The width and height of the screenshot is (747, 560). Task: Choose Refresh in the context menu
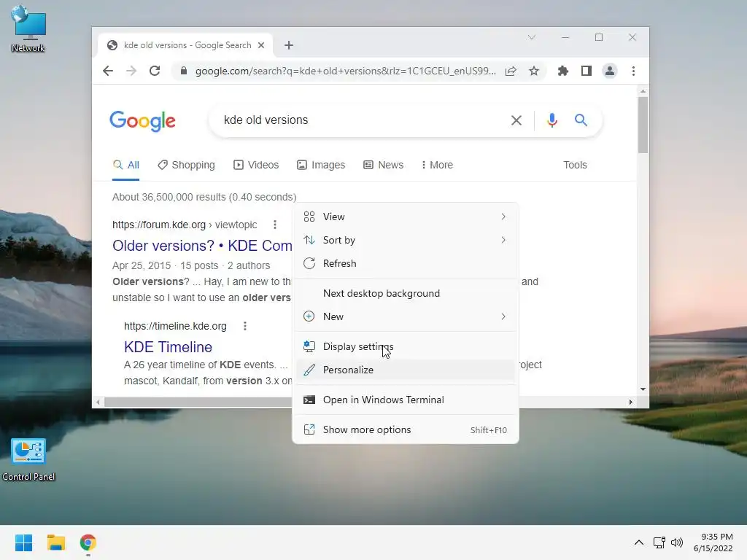pos(406,263)
